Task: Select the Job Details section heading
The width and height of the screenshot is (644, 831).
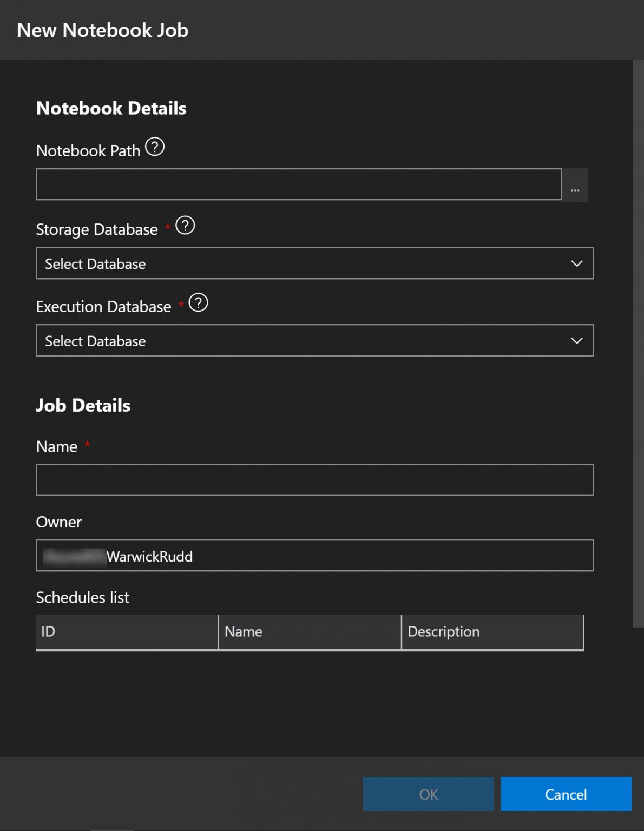Action: click(x=83, y=405)
